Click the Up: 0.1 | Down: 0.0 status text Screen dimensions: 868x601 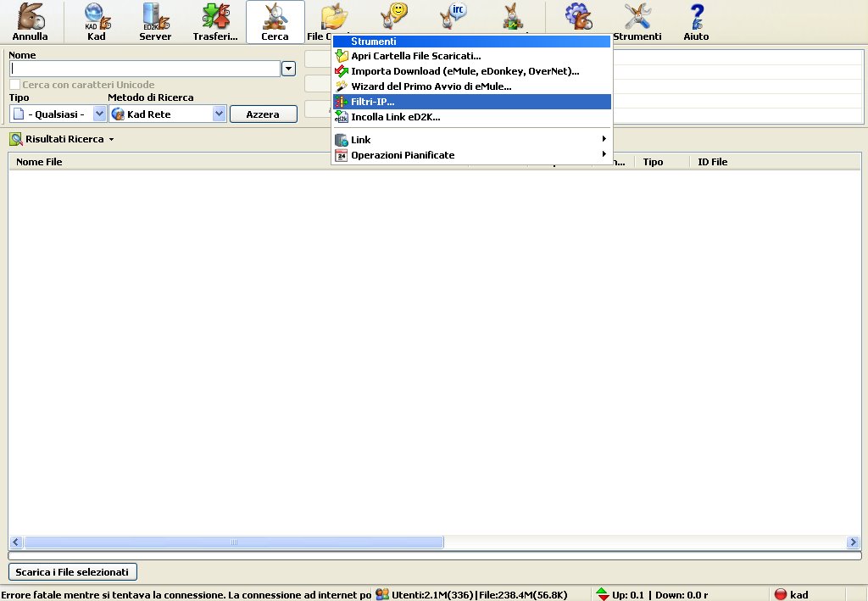click(659, 595)
